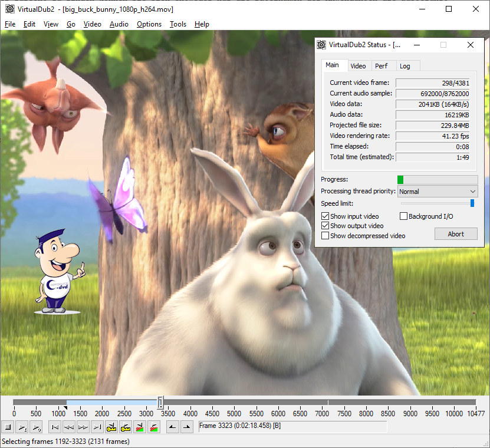The image size is (490, 448).
Task: Click the Stop playback button
Action: [x=8, y=427]
